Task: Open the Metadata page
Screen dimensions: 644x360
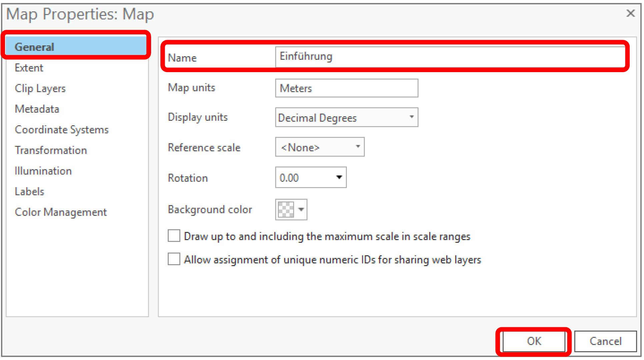Action: tap(37, 109)
